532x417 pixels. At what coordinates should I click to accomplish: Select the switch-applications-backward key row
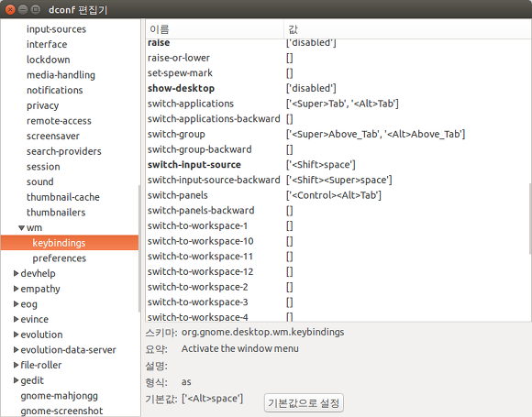coord(338,119)
